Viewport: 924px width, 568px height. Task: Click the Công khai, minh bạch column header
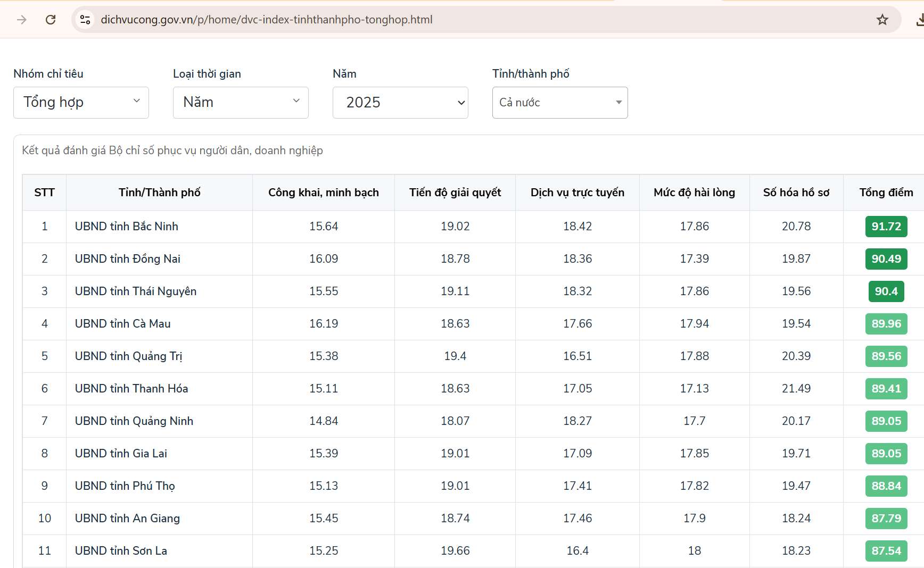click(323, 193)
